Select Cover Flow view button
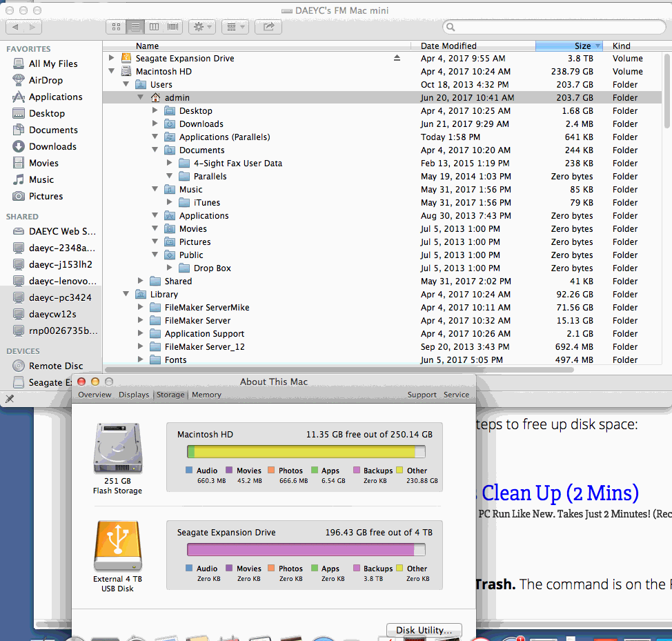The width and height of the screenshot is (672, 641). 173,27
